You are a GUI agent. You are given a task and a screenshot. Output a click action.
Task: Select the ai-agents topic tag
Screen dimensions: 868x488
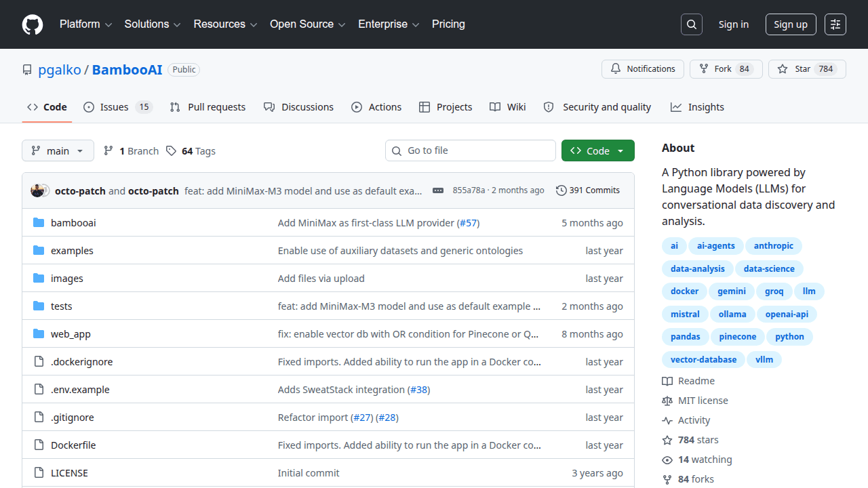click(x=716, y=246)
